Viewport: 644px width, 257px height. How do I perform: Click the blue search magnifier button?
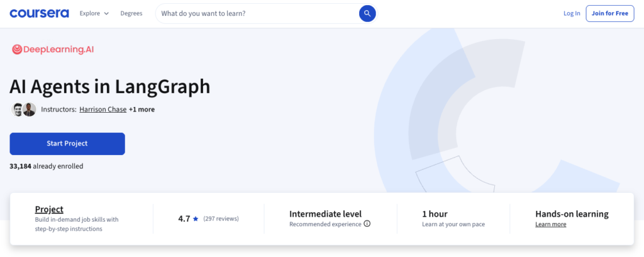click(x=367, y=14)
